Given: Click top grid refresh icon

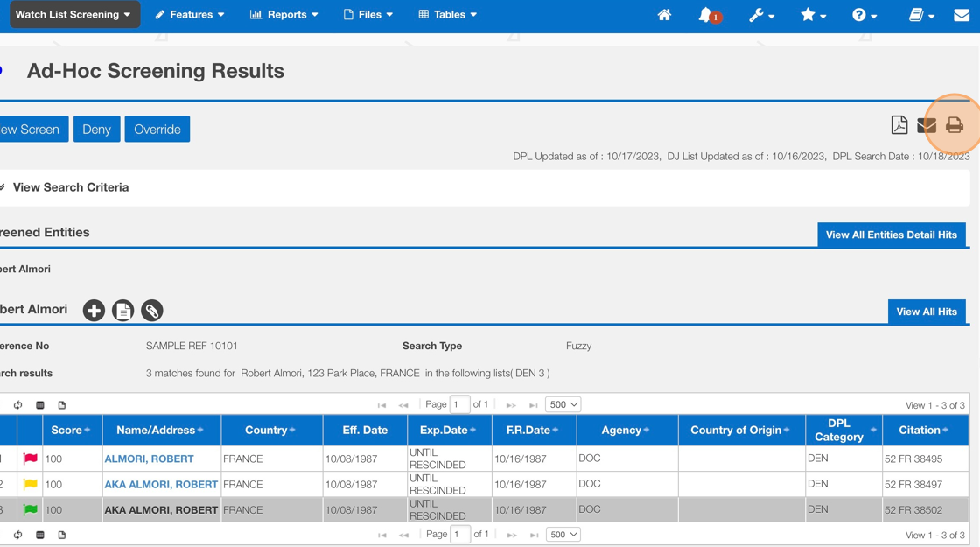Looking at the screenshot, I should (x=17, y=405).
